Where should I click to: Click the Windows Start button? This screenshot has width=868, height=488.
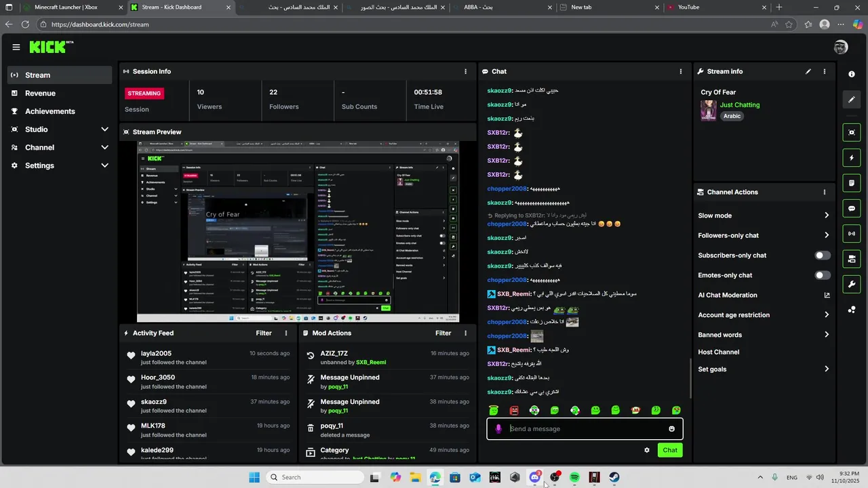[254, 477]
